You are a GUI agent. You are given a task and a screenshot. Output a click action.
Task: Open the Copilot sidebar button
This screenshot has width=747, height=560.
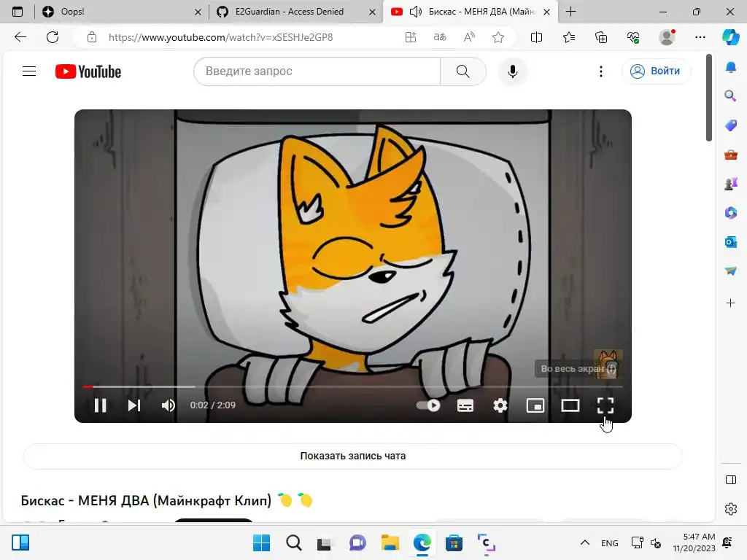(x=731, y=37)
